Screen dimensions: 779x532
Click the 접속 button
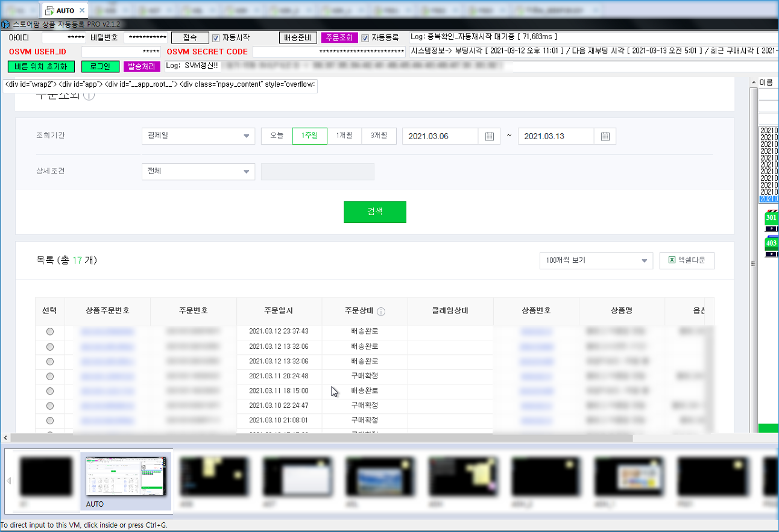coord(190,38)
